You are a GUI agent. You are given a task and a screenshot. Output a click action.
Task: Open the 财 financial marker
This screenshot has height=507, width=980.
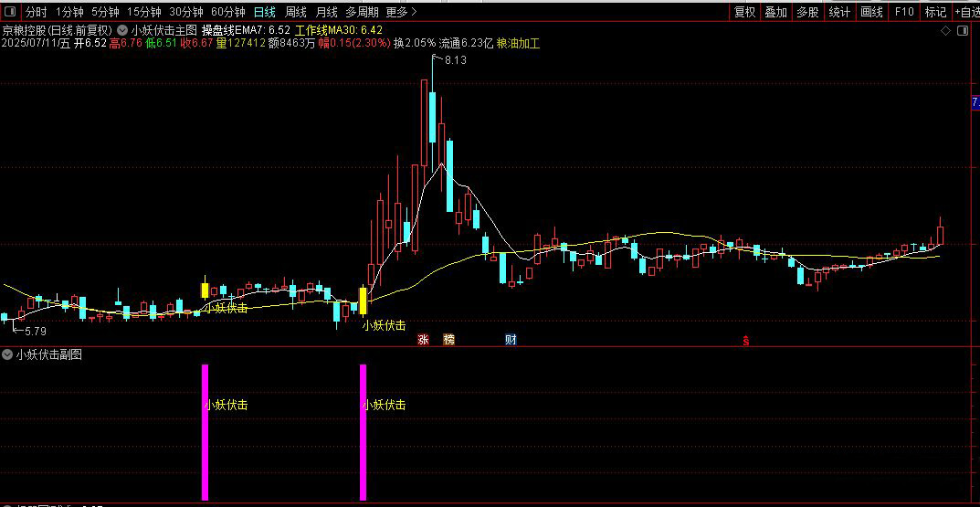tap(511, 340)
